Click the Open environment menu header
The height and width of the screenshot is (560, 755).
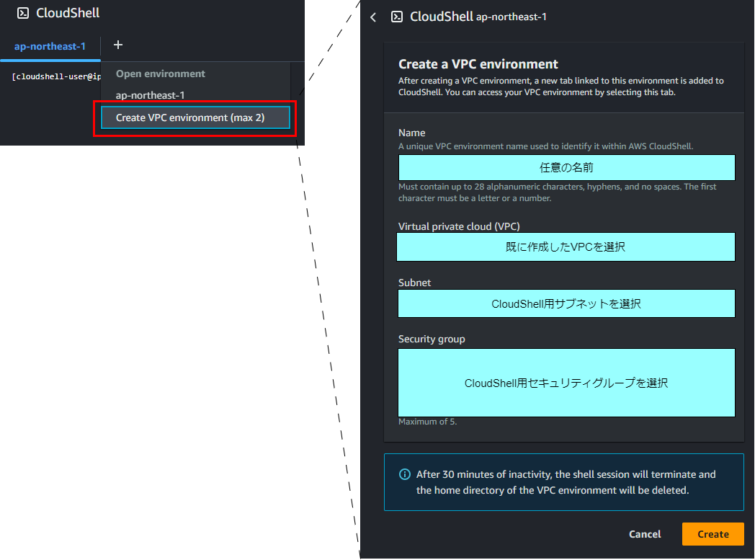coord(160,73)
